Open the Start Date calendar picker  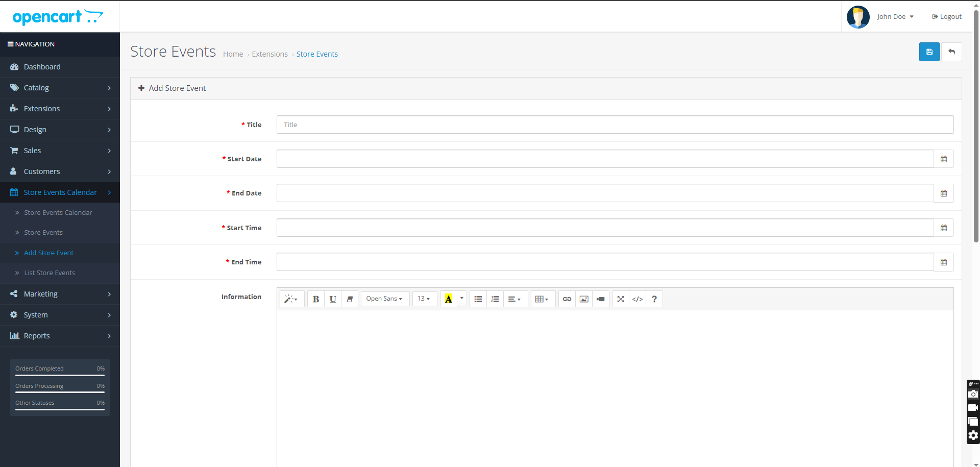tap(943, 159)
